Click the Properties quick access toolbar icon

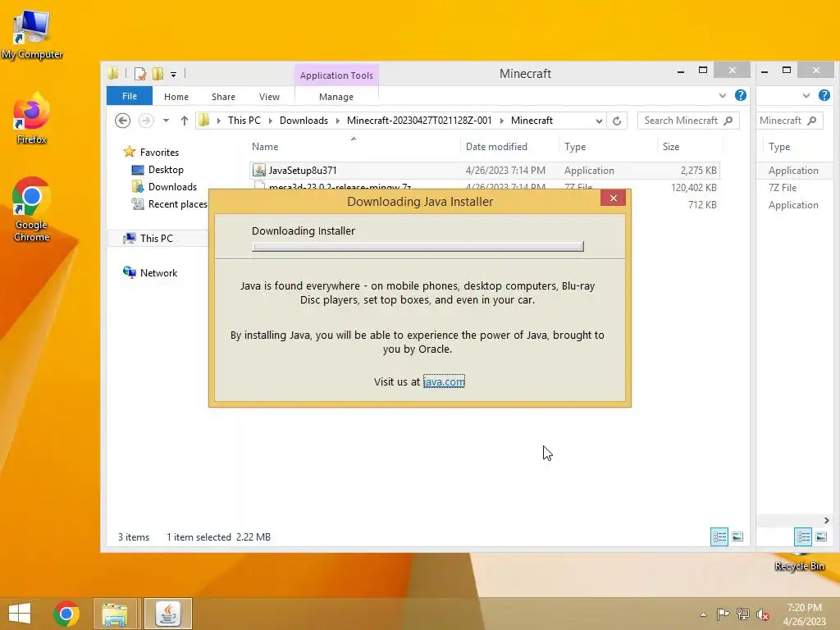pyautogui.click(x=140, y=73)
